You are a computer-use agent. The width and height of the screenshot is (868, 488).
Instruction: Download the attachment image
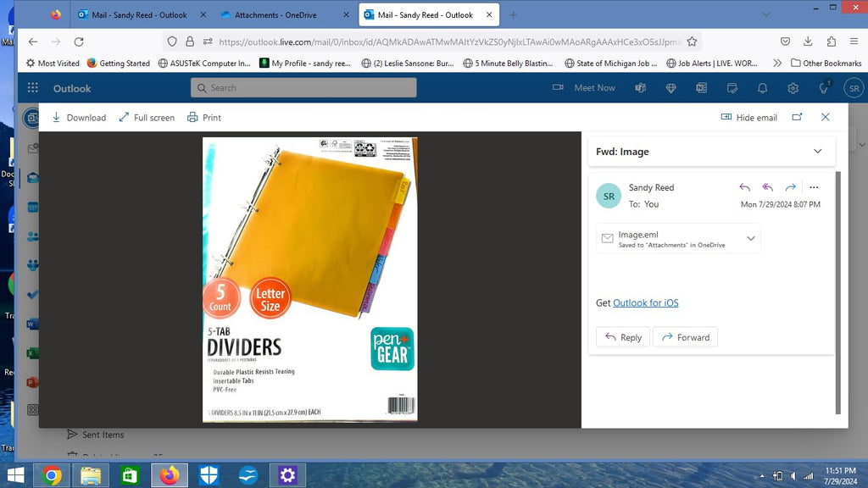click(x=79, y=117)
